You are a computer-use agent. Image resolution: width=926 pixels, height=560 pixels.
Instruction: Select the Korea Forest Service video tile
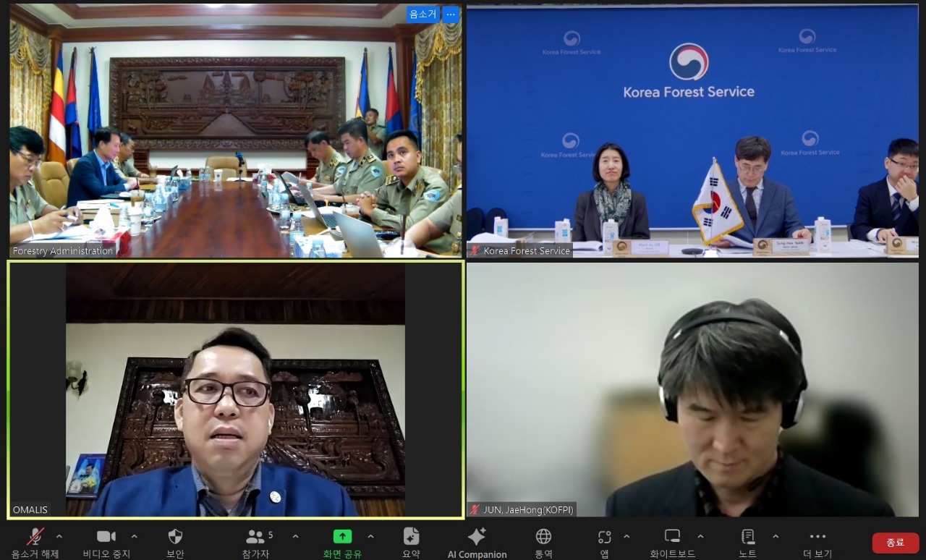692,131
